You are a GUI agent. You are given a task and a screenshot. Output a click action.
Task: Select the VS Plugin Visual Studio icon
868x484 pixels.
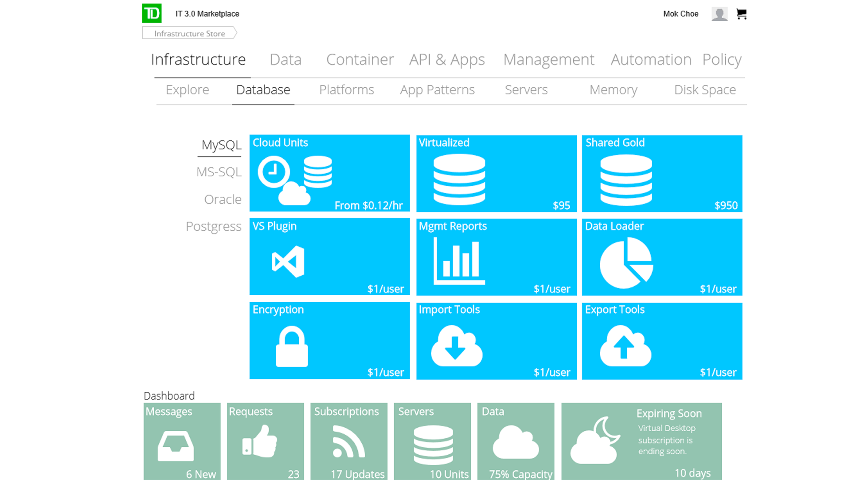[x=288, y=262]
